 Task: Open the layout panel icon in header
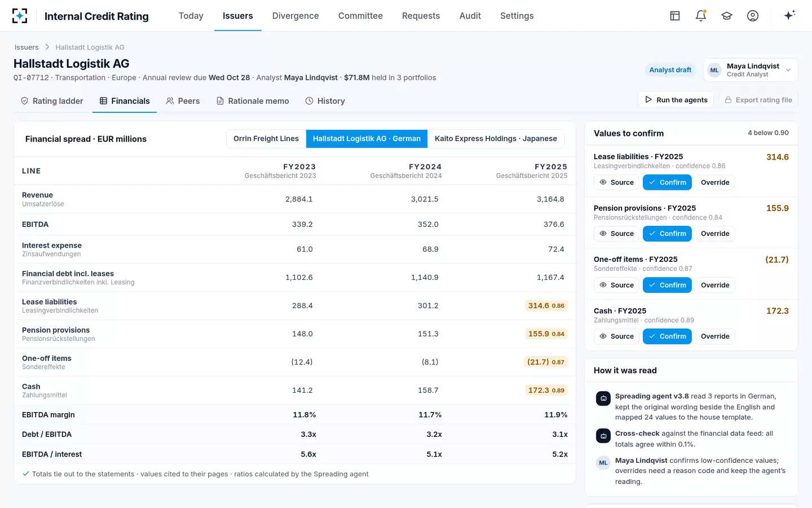pyautogui.click(x=675, y=16)
